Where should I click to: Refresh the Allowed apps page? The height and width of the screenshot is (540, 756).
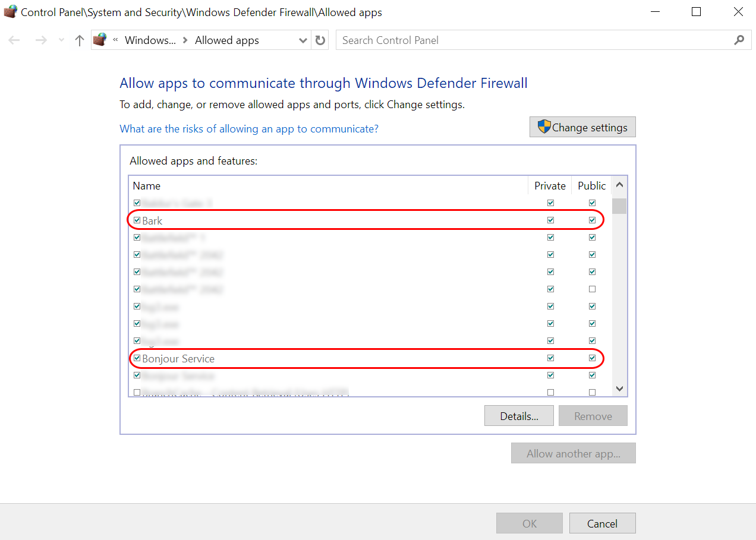point(320,40)
